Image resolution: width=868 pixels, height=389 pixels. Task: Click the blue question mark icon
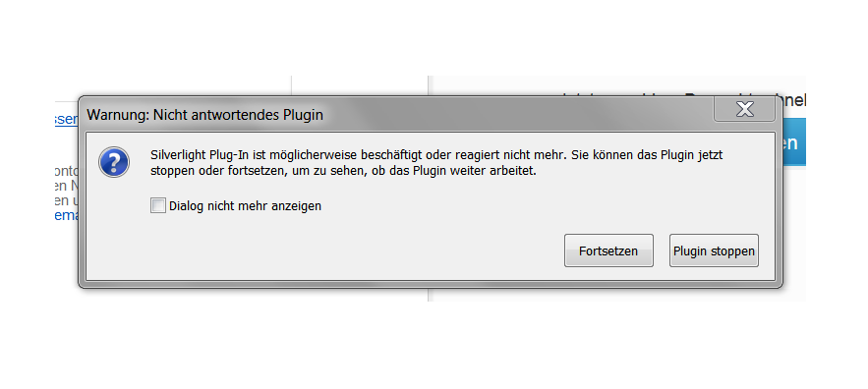[x=114, y=162]
